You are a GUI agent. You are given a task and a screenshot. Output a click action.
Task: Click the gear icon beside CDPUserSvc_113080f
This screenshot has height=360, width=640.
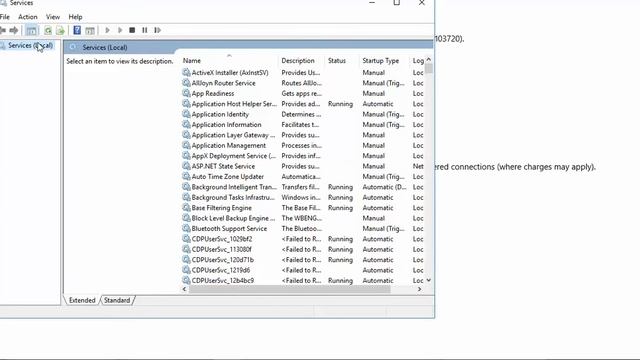pos(186,249)
